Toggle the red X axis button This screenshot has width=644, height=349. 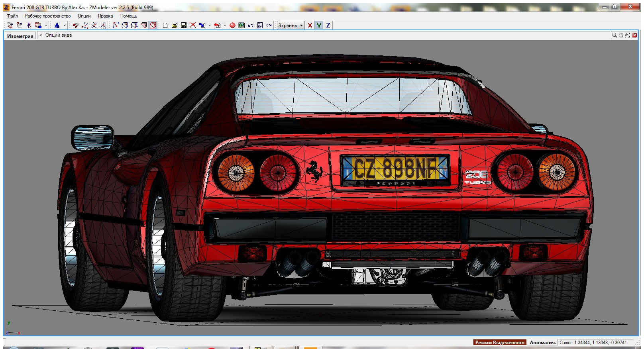[310, 25]
